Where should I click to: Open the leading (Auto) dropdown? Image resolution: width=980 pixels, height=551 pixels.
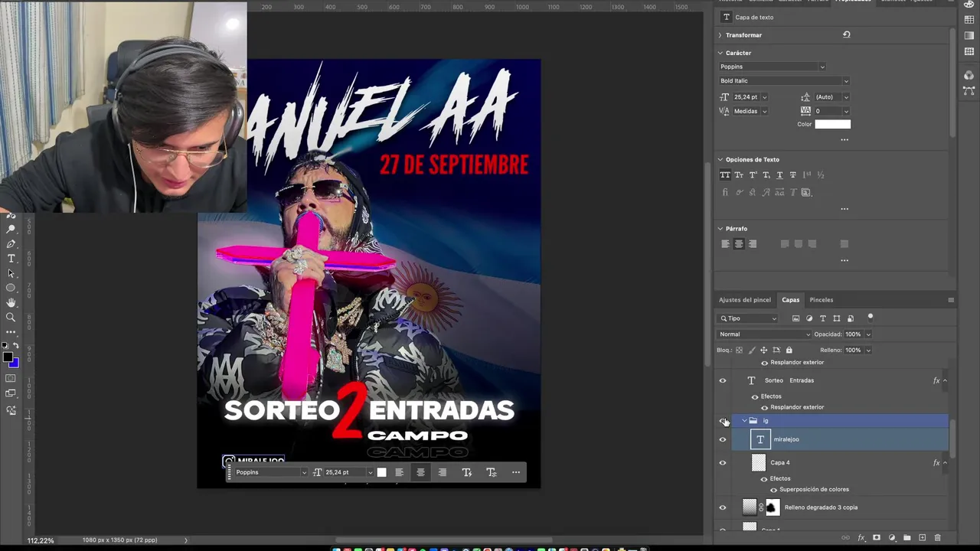845,97
